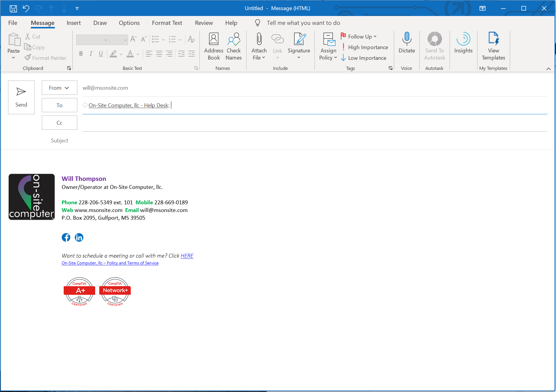
Task: Customize the Quick Access Toolbar dropdown
Action: 77,9
